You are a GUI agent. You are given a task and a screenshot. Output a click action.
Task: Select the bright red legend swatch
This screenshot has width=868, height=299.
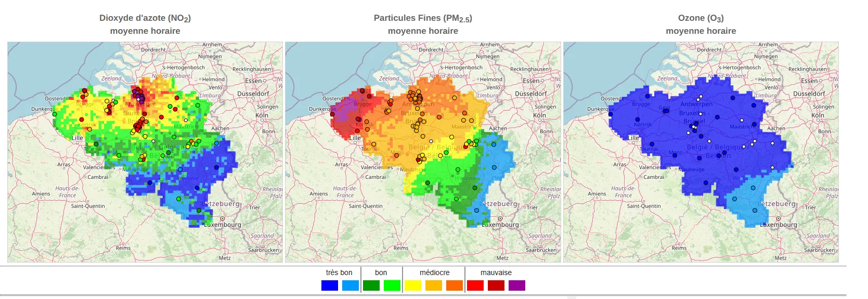[475, 285]
